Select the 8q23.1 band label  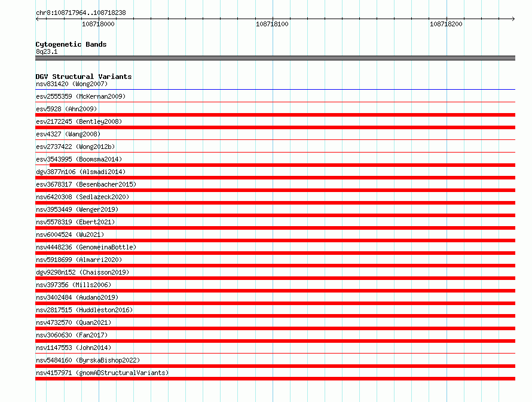[47, 51]
